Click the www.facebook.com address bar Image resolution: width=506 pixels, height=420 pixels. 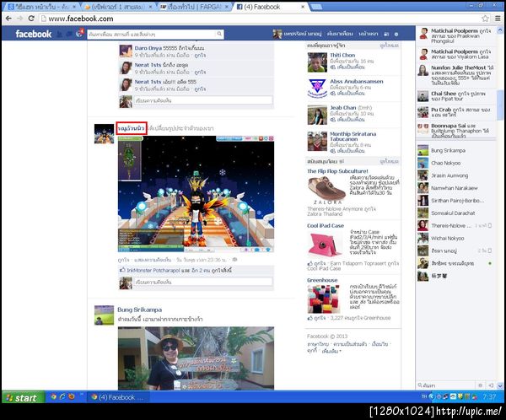point(260,19)
